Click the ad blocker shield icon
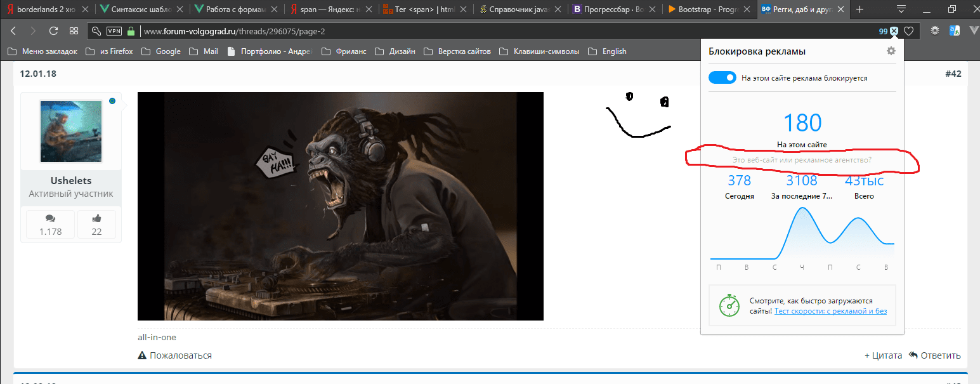The image size is (980, 384). pos(894,30)
